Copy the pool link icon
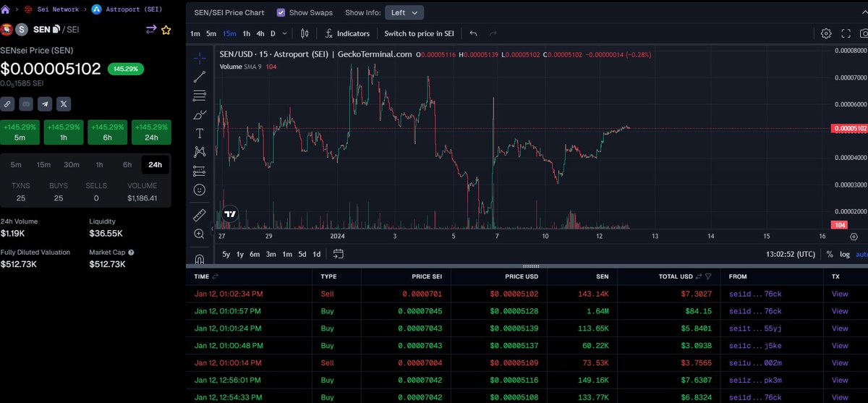 tap(7, 104)
